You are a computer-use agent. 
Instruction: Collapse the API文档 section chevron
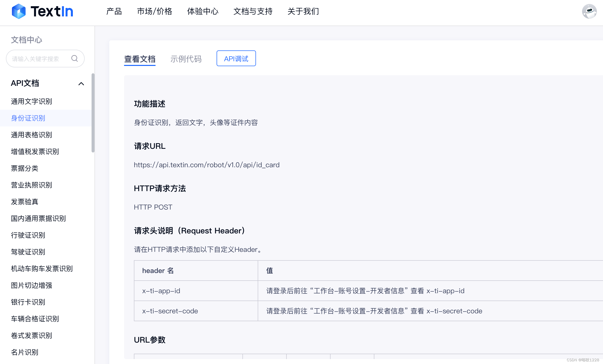point(81,84)
